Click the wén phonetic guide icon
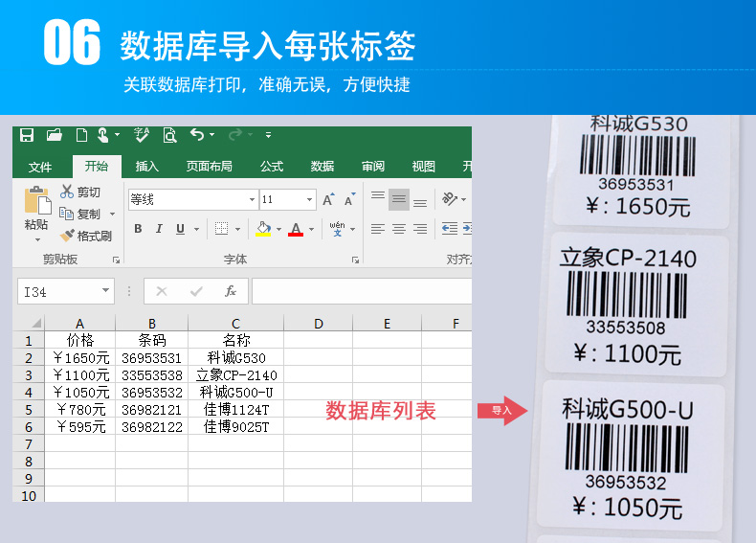The image size is (756, 543). click(x=337, y=228)
